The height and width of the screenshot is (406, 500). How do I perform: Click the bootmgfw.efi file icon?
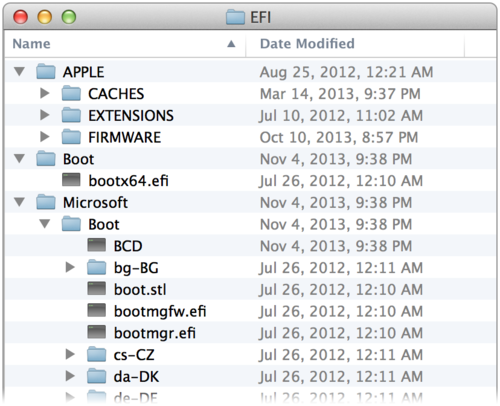pyautogui.click(x=97, y=311)
